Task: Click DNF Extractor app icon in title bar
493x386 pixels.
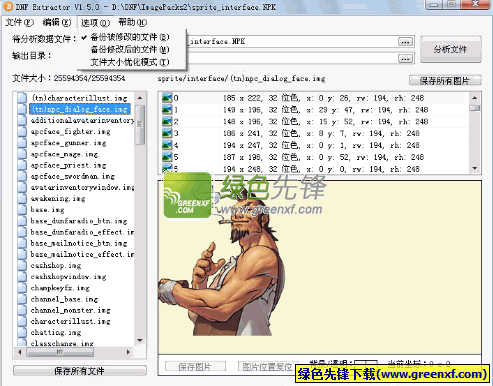Action: [x=8, y=6]
